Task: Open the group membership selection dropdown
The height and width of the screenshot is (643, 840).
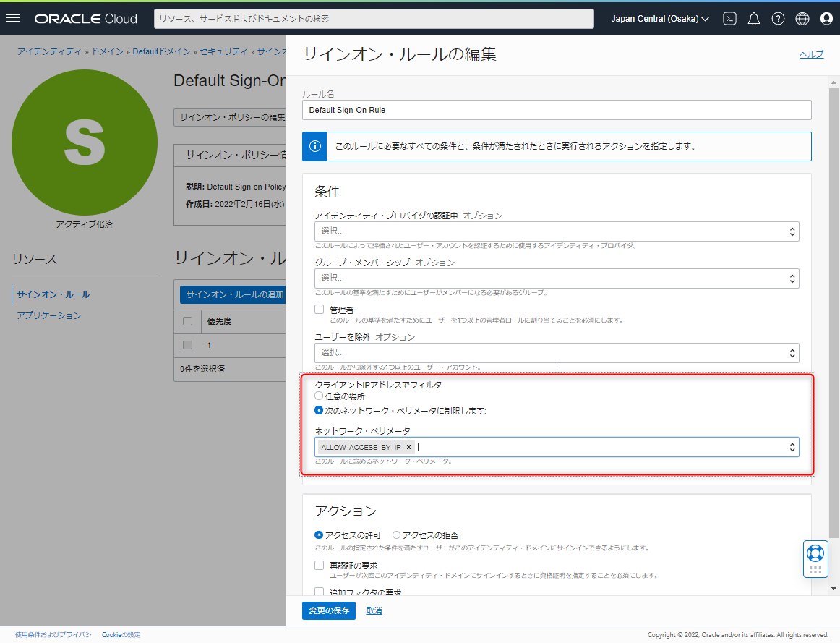Action: coord(557,278)
